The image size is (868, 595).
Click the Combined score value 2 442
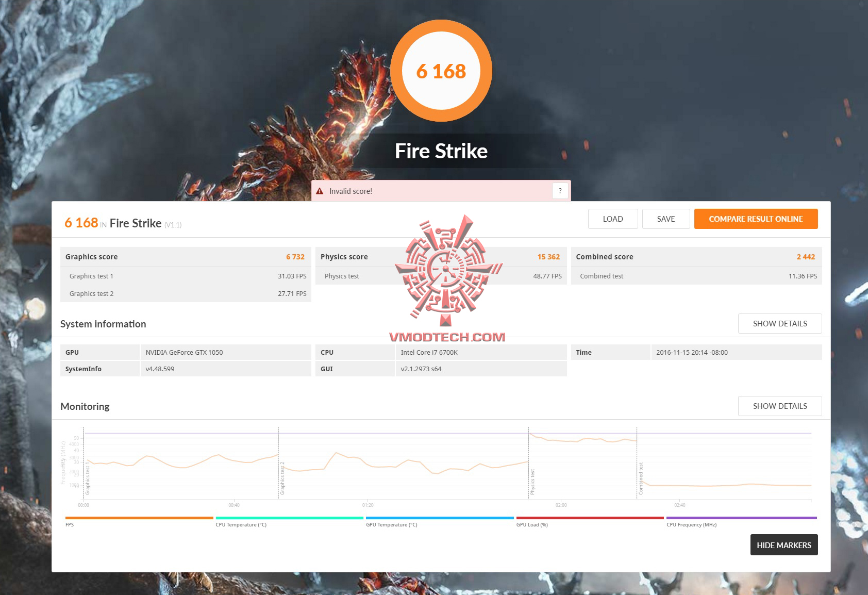[x=806, y=257]
